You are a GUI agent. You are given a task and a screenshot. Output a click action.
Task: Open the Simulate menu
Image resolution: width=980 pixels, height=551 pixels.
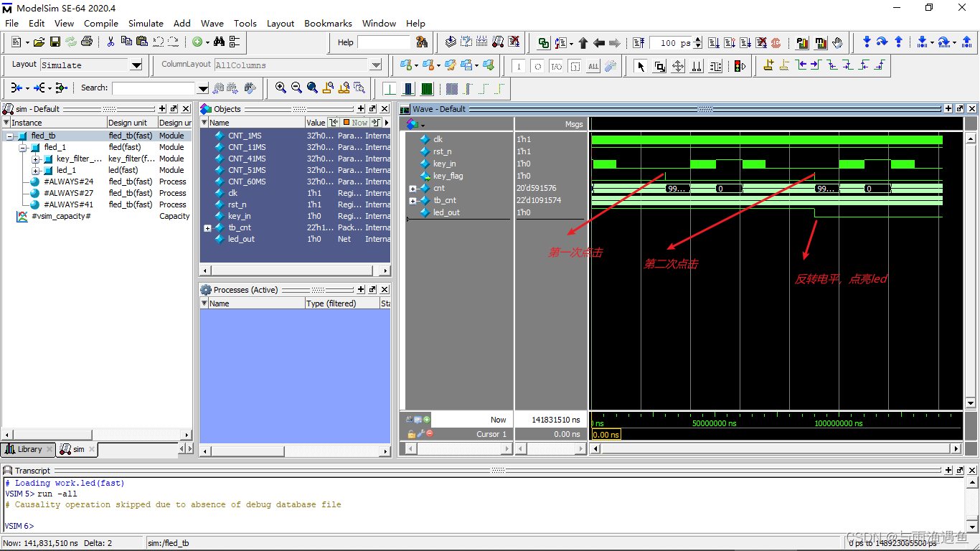(x=146, y=23)
